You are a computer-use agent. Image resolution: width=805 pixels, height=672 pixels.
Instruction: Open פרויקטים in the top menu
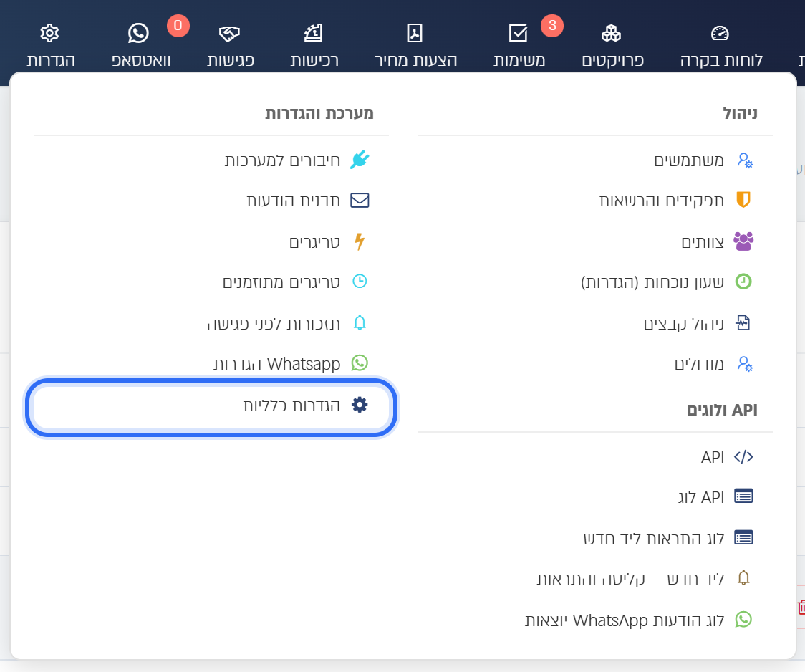612,61
